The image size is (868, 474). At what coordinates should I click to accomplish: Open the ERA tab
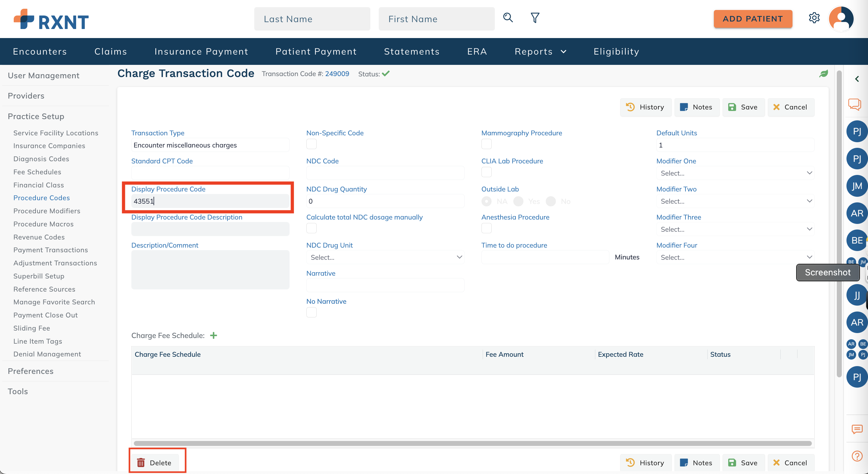(x=477, y=51)
